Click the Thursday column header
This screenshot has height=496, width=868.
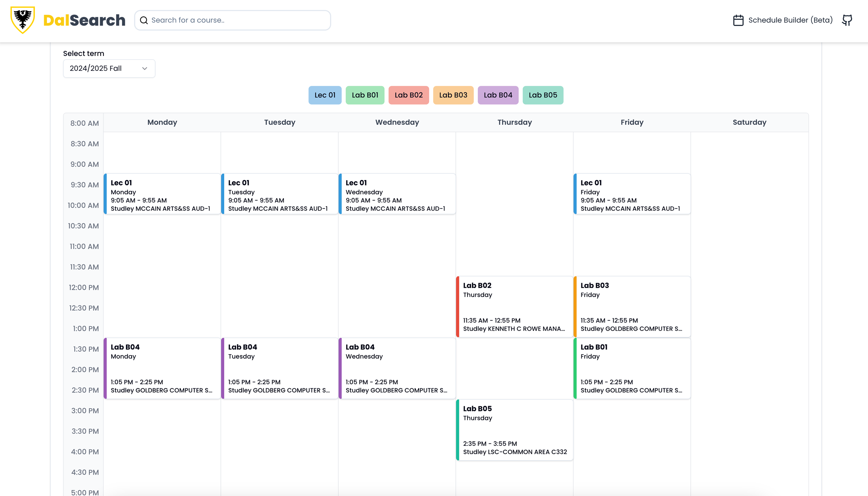coord(514,122)
